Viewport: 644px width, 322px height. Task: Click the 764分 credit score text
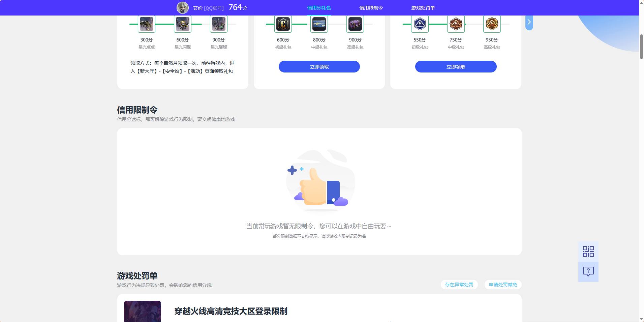click(238, 7)
